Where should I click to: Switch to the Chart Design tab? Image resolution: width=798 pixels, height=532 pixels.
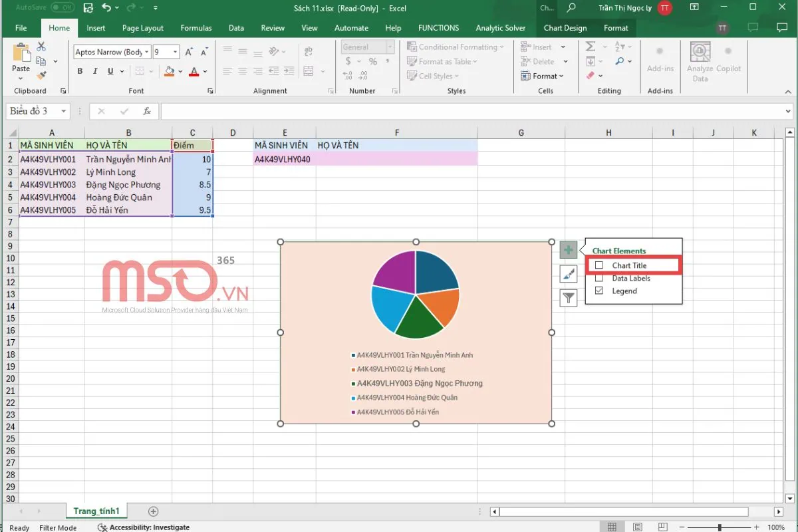[x=565, y=28]
